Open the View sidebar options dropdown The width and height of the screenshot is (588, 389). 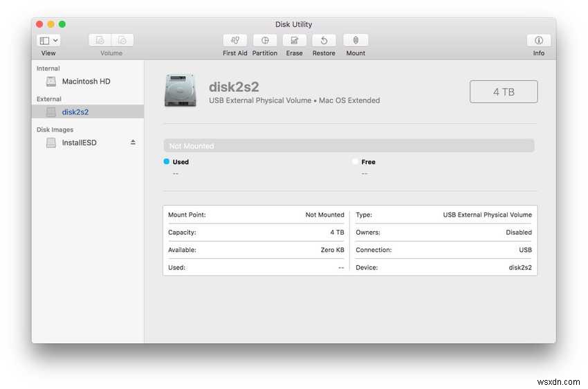(x=48, y=40)
